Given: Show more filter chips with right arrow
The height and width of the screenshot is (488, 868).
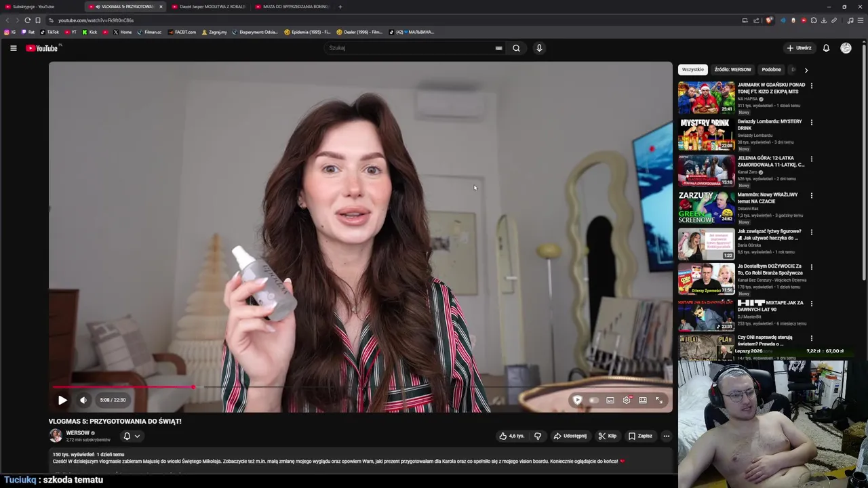Looking at the screenshot, I should coord(806,70).
